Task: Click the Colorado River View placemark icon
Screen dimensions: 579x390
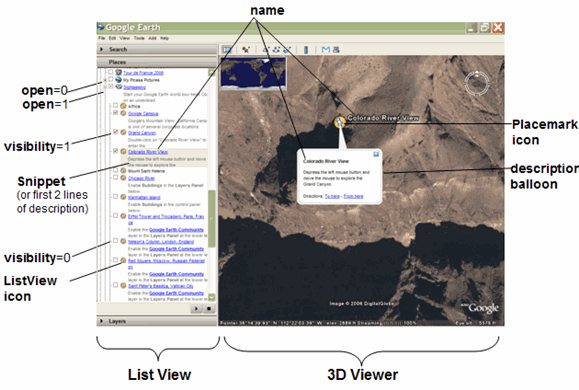Action: [340, 122]
